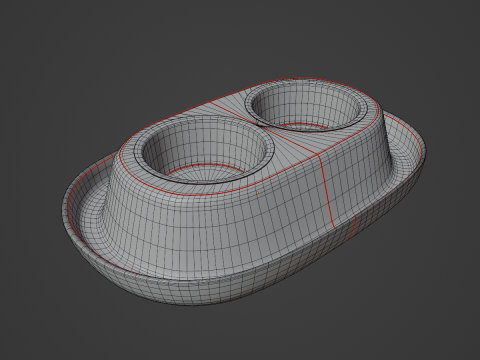Select the vertical red seam edge on the side wall
Viewport: 480px width, 360px height.
(326, 191)
